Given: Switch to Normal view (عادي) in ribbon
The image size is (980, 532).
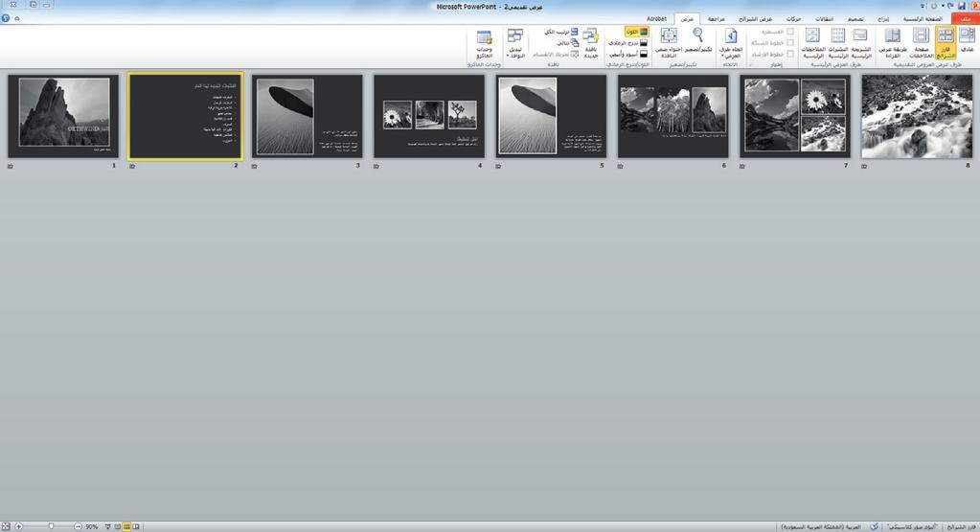Looking at the screenshot, I should click(968, 42).
